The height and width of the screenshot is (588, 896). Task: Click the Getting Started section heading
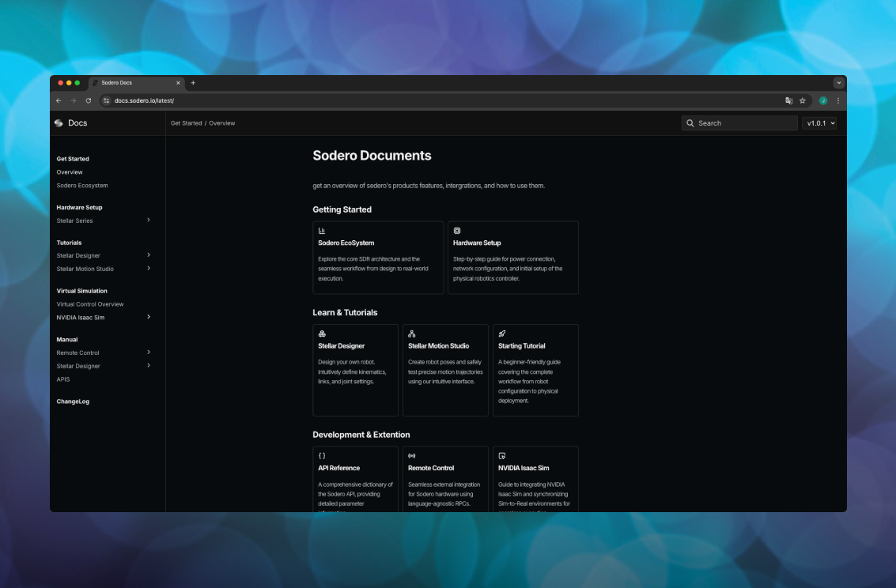click(342, 209)
